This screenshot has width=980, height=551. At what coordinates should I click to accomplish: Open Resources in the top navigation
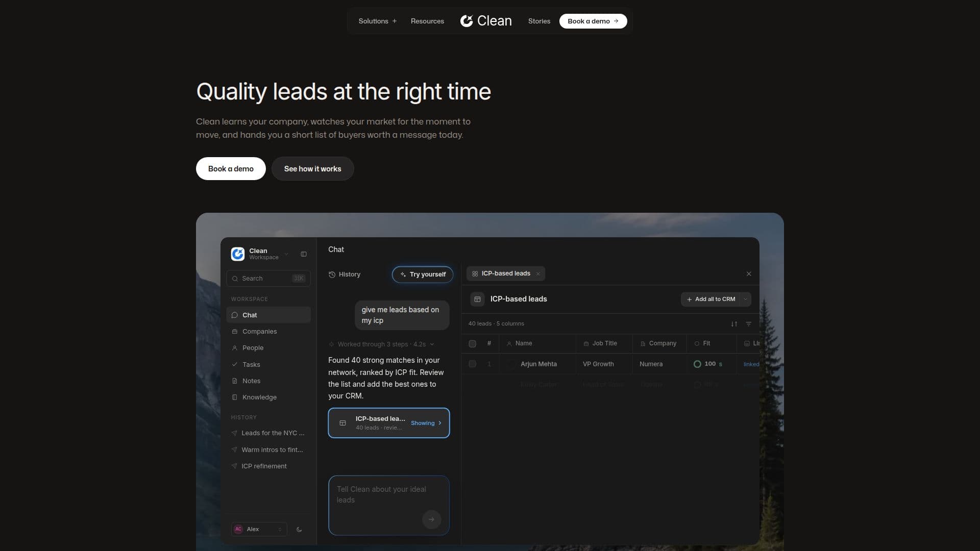tap(427, 21)
